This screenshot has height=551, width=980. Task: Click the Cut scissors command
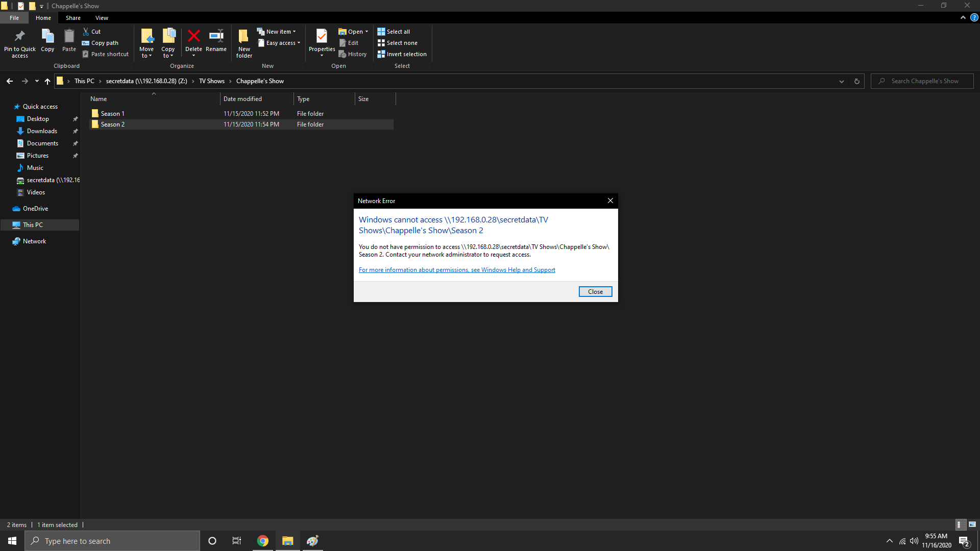(92, 32)
